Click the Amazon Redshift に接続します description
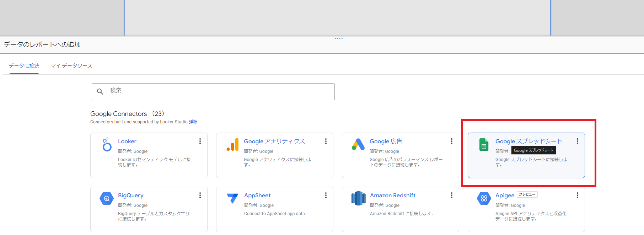Viewport: 644px width, 235px height. (402, 214)
